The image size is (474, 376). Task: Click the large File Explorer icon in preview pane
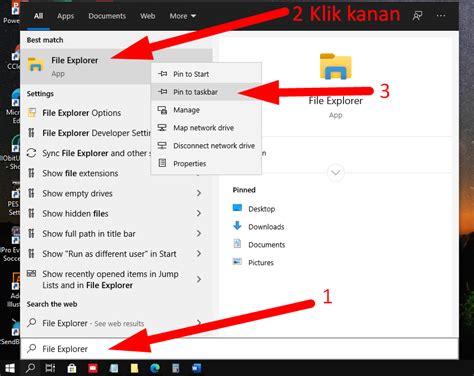pos(335,66)
